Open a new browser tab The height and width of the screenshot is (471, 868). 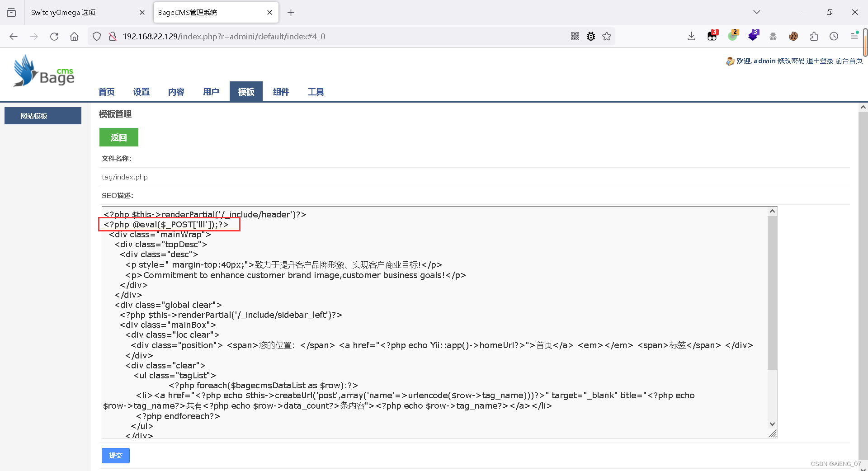point(291,13)
